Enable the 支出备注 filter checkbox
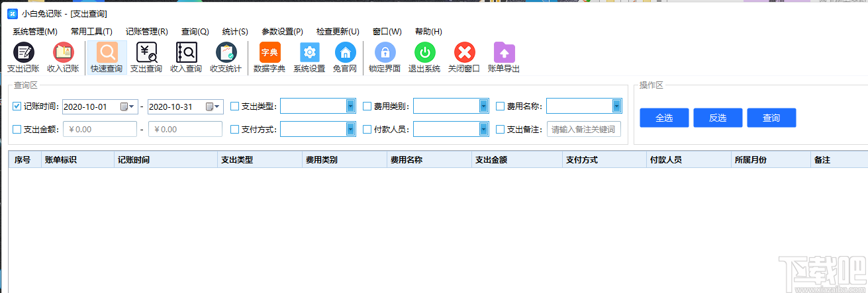 [501, 129]
